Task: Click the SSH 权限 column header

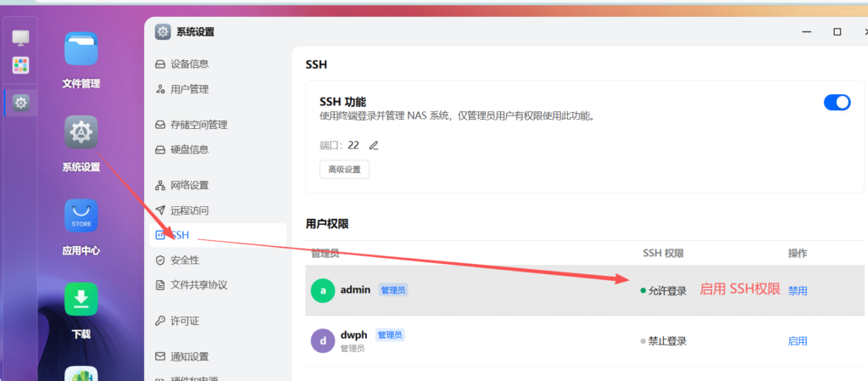Action: click(663, 253)
